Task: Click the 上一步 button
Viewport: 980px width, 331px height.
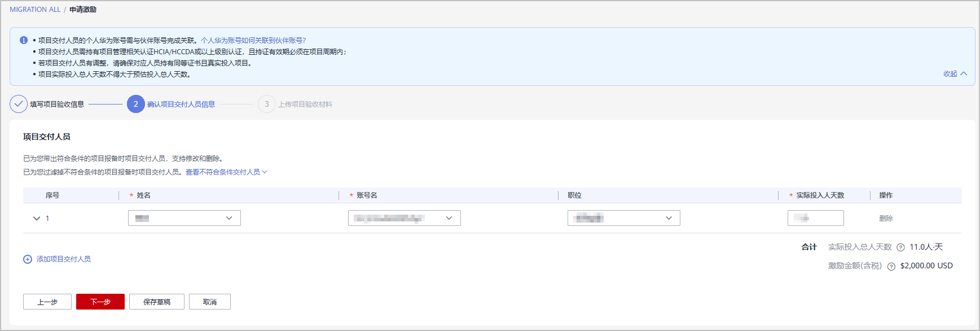Action: click(x=47, y=302)
